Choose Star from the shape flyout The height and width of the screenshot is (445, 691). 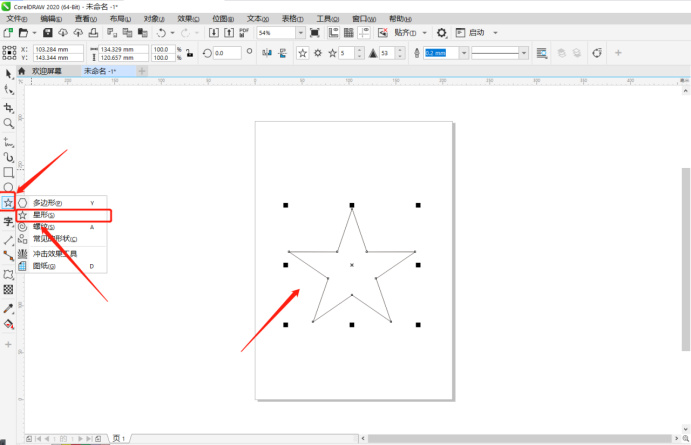(64, 215)
